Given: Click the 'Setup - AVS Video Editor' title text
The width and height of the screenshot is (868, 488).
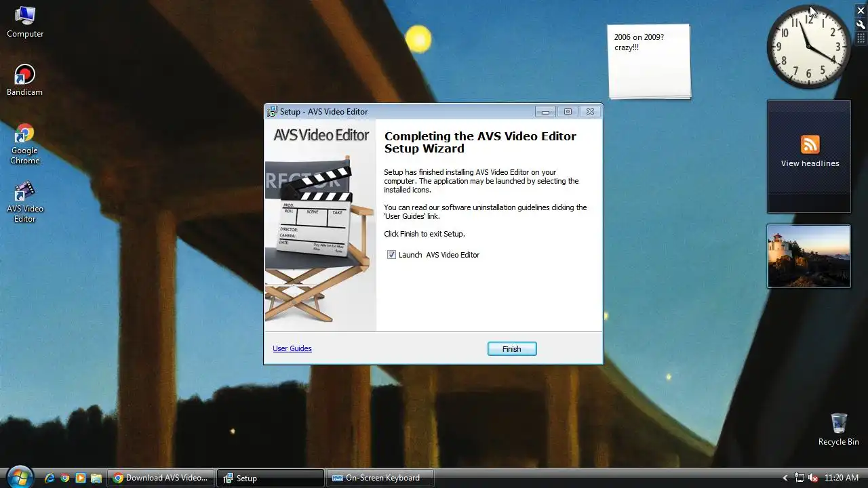Looking at the screenshot, I should click(x=324, y=112).
